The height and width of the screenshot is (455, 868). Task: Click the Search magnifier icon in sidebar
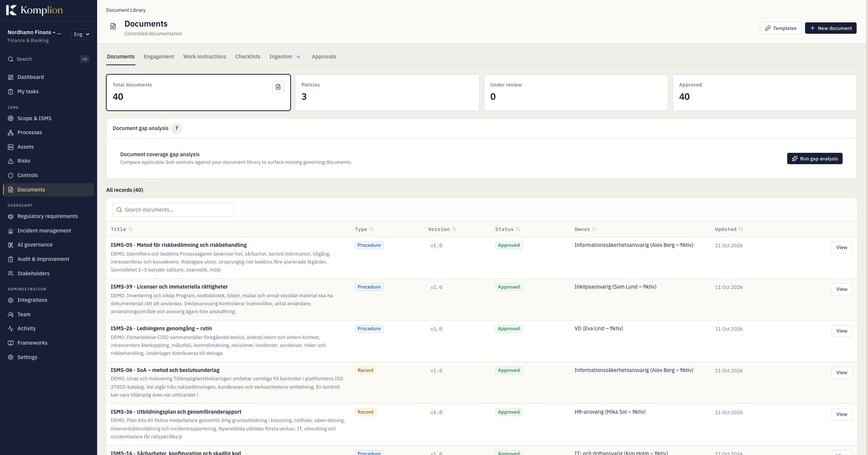(11, 59)
